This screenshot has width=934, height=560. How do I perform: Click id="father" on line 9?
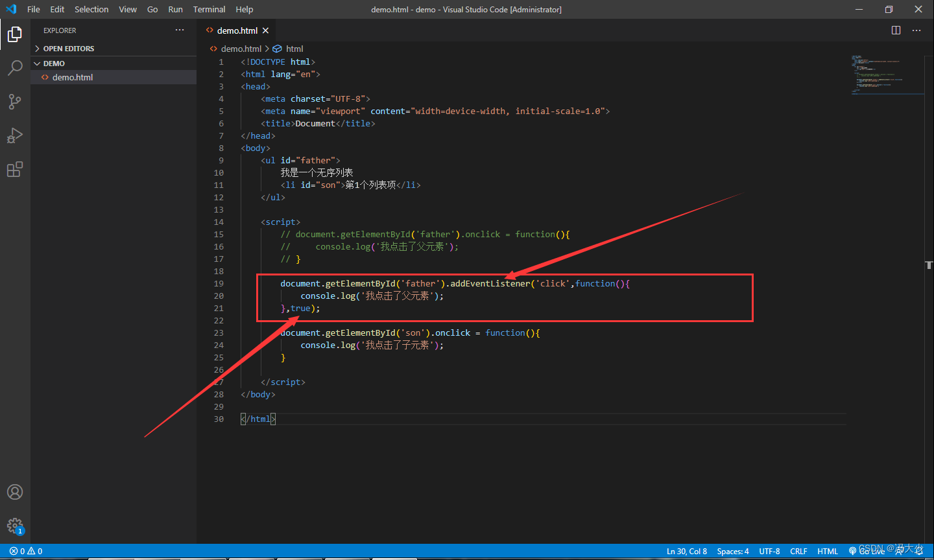pyautogui.click(x=307, y=160)
